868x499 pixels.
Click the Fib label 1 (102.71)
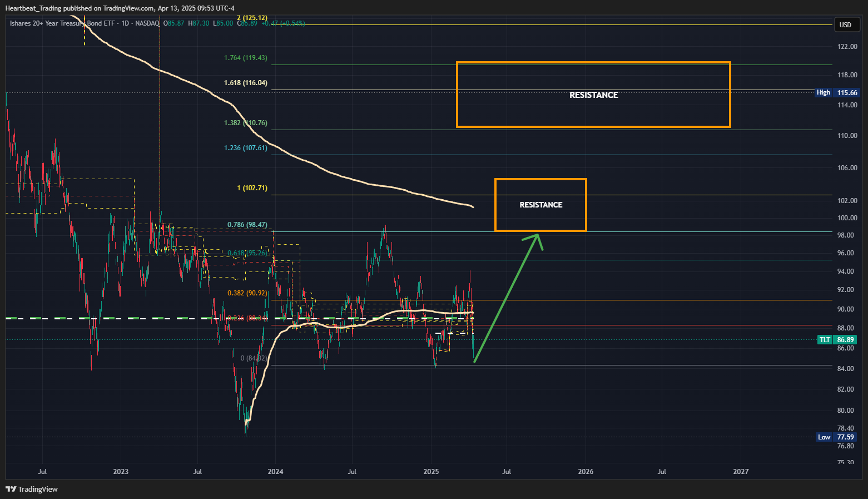coord(252,188)
